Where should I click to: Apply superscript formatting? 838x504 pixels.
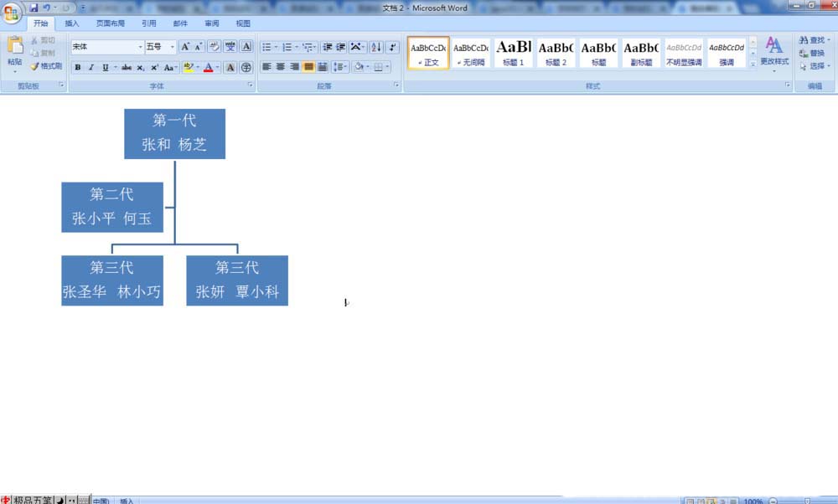tap(154, 67)
